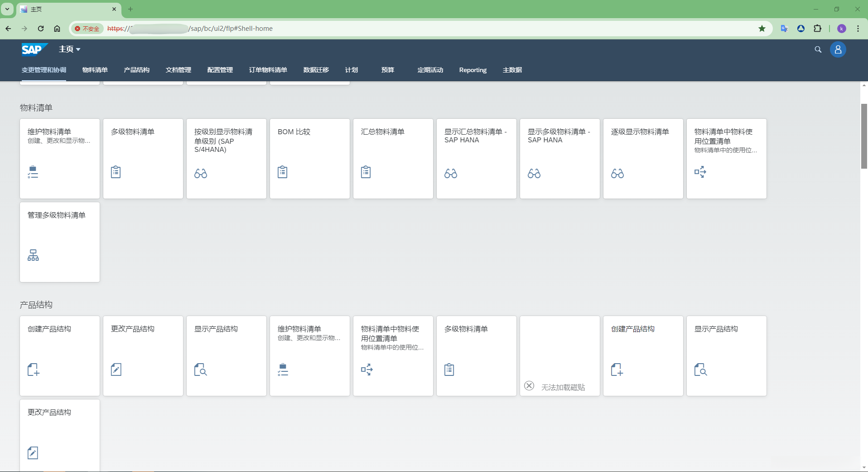The width and height of the screenshot is (868, 472).
Task: Close the 主页 browser tab
Action: [x=114, y=9]
